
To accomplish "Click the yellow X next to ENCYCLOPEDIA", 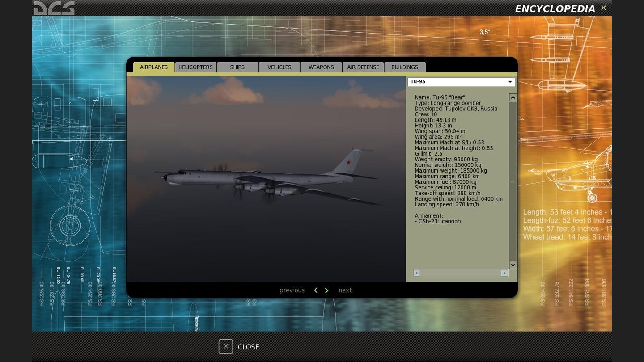I will point(603,8).
